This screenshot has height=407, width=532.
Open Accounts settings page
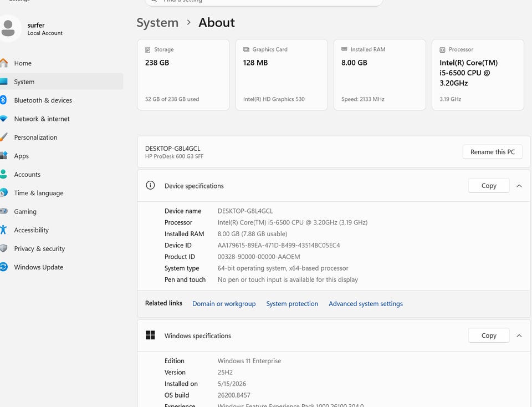(x=27, y=175)
